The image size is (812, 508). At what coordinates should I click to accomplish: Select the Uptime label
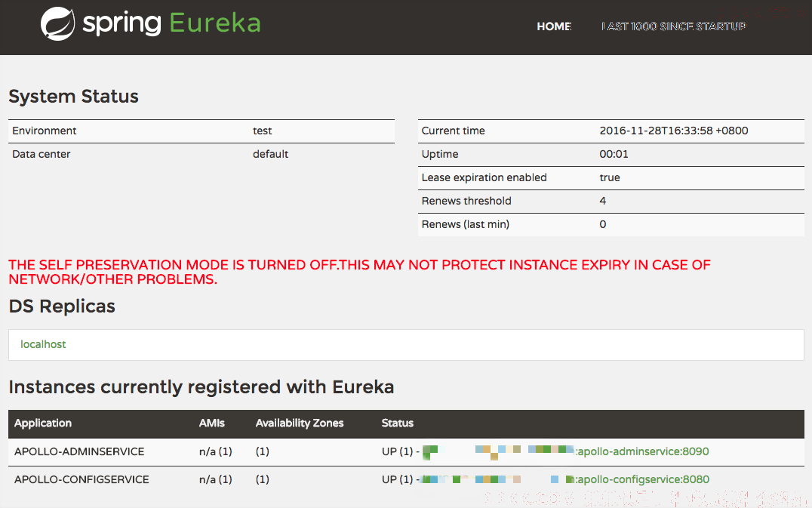(x=440, y=154)
